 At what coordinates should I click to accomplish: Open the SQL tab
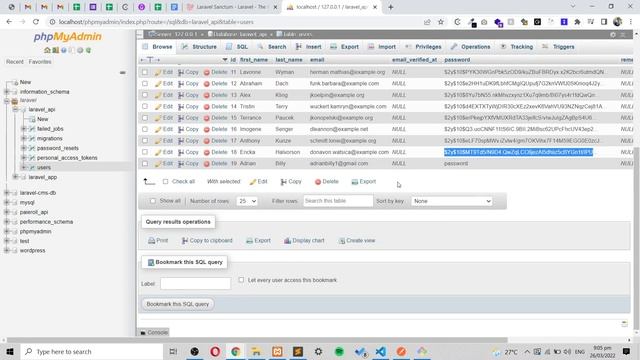[237, 47]
